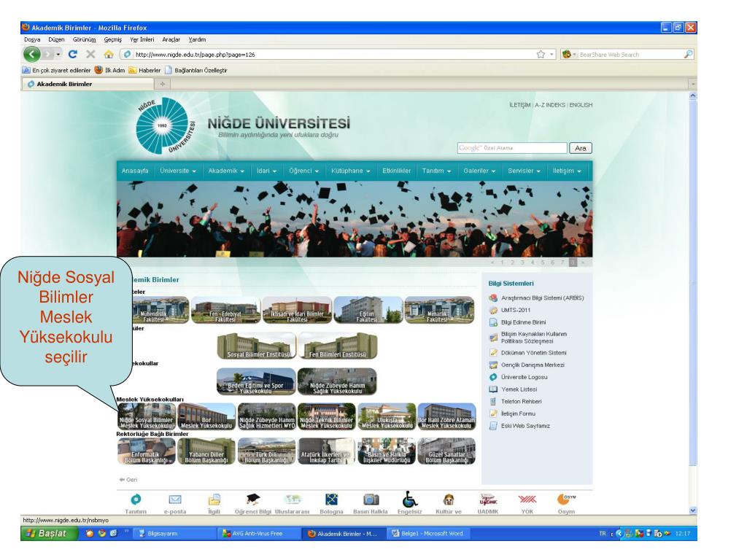Open address bar history dropdown arrow

click(551, 54)
